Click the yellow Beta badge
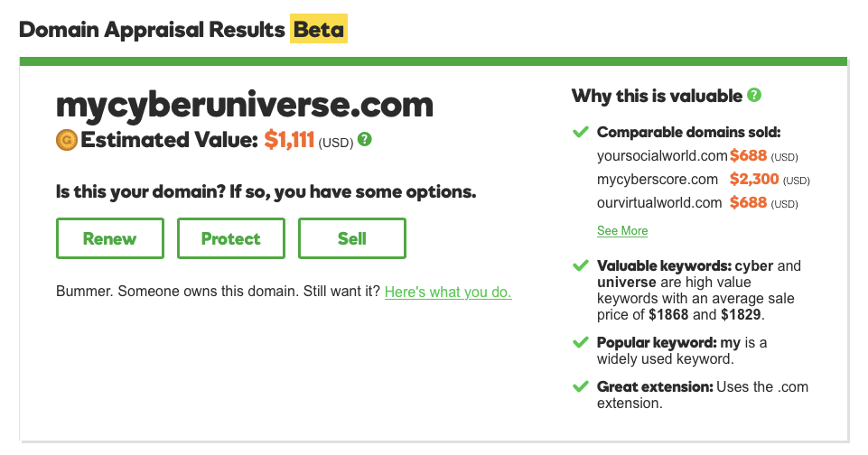The height and width of the screenshot is (455, 868). 319,29
